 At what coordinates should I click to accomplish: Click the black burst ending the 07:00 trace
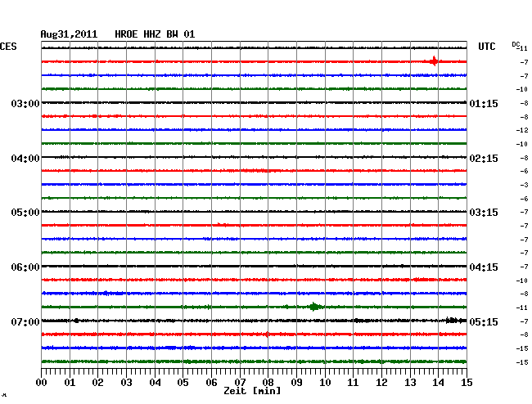(456, 321)
